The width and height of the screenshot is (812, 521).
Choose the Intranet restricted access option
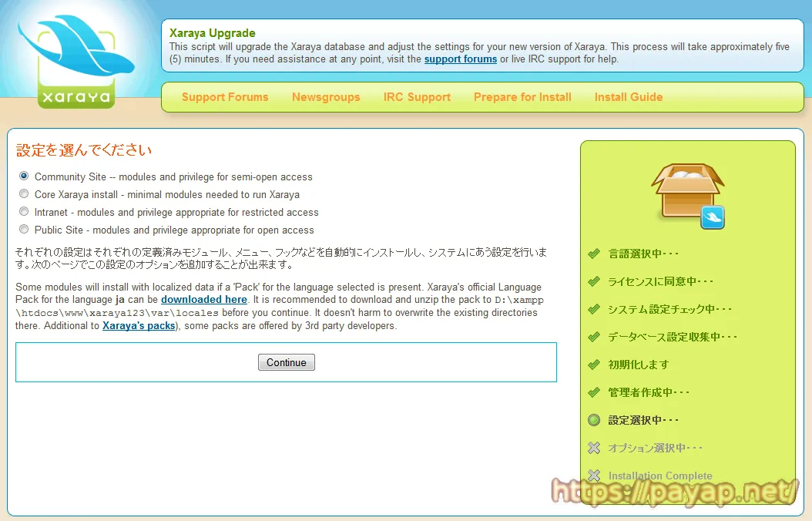24,211
